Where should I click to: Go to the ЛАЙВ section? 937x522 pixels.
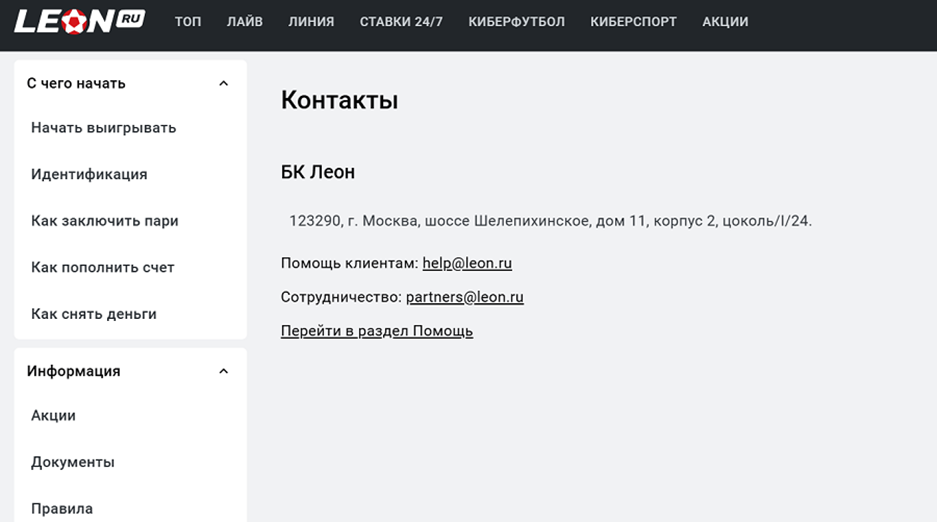coord(244,22)
